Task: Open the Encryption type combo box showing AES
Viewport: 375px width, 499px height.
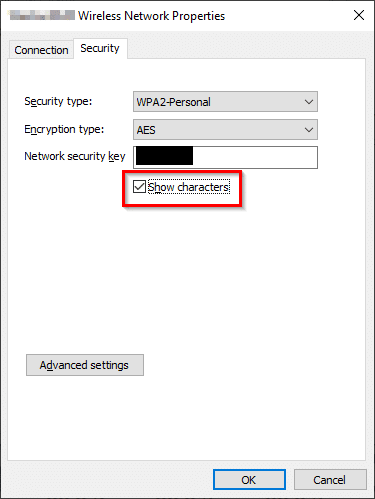Action: coord(225,130)
